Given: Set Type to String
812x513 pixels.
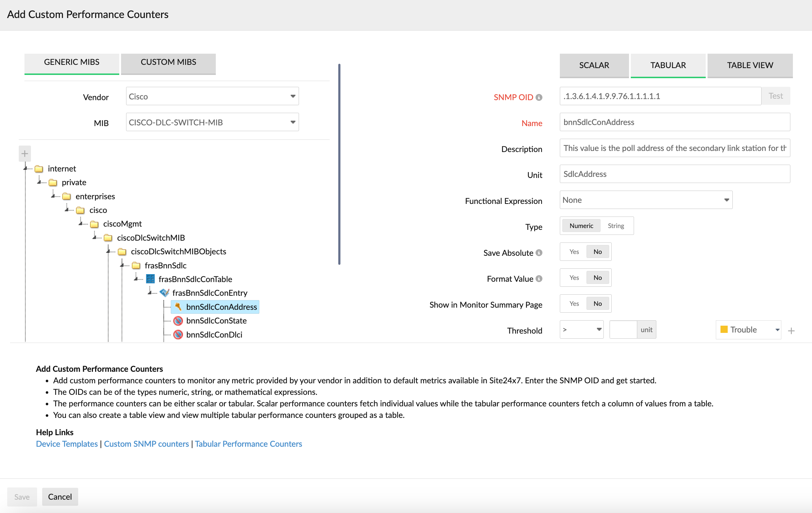Looking at the screenshot, I should click(x=616, y=226).
